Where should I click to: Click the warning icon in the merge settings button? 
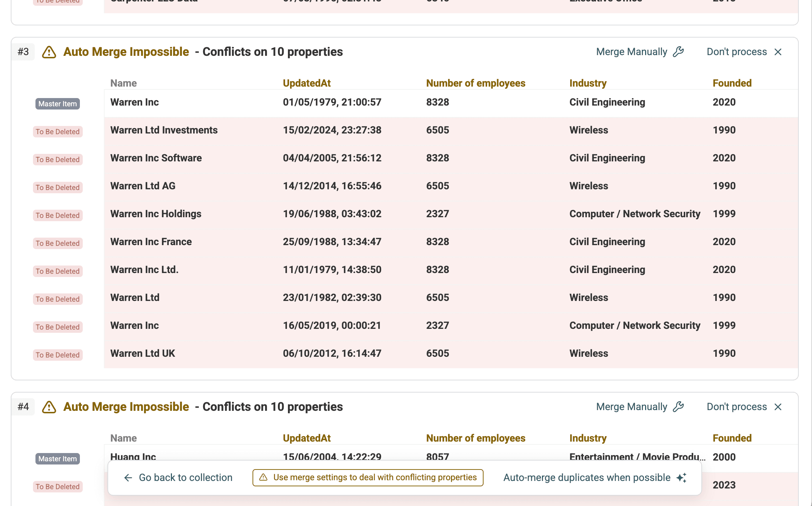[x=263, y=477]
